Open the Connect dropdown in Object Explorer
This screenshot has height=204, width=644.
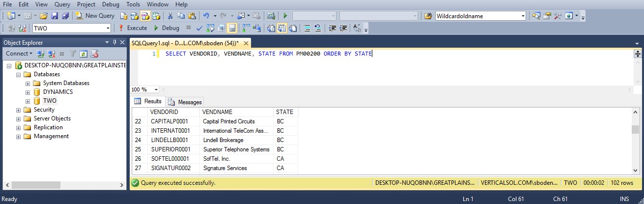point(19,53)
